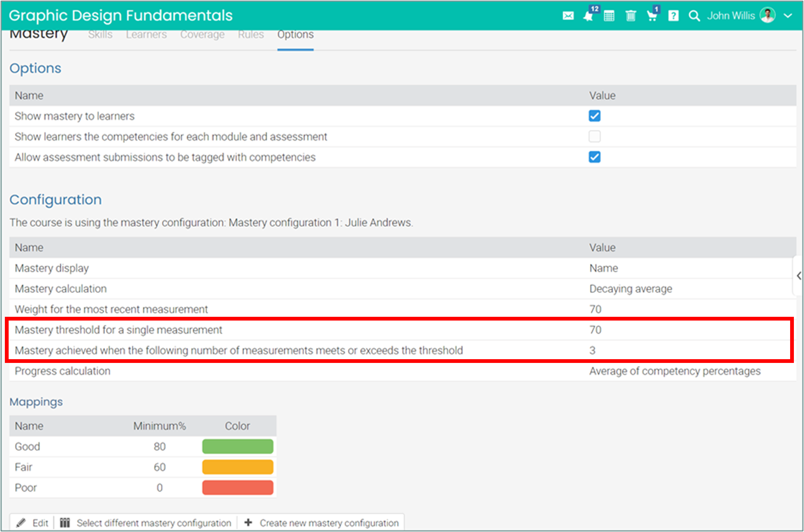Switch to the Learners tab
Viewport: 804px width, 532px height.
pyautogui.click(x=146, y=34)
